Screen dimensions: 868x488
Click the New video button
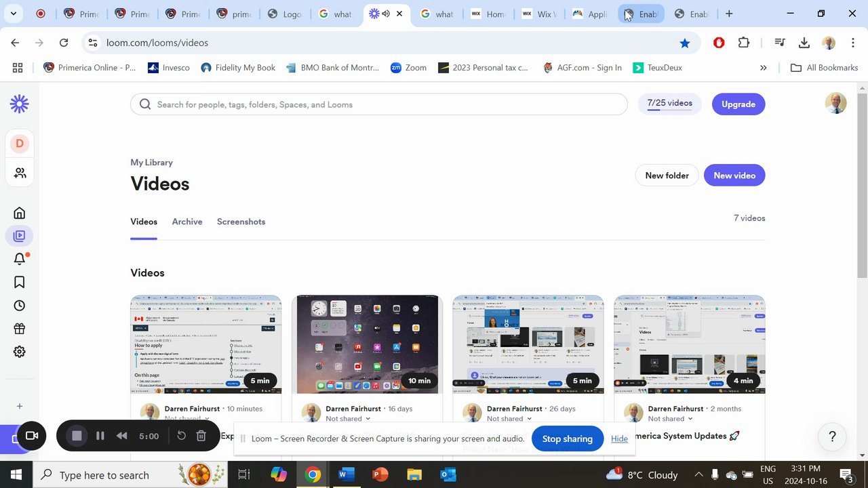734,176
